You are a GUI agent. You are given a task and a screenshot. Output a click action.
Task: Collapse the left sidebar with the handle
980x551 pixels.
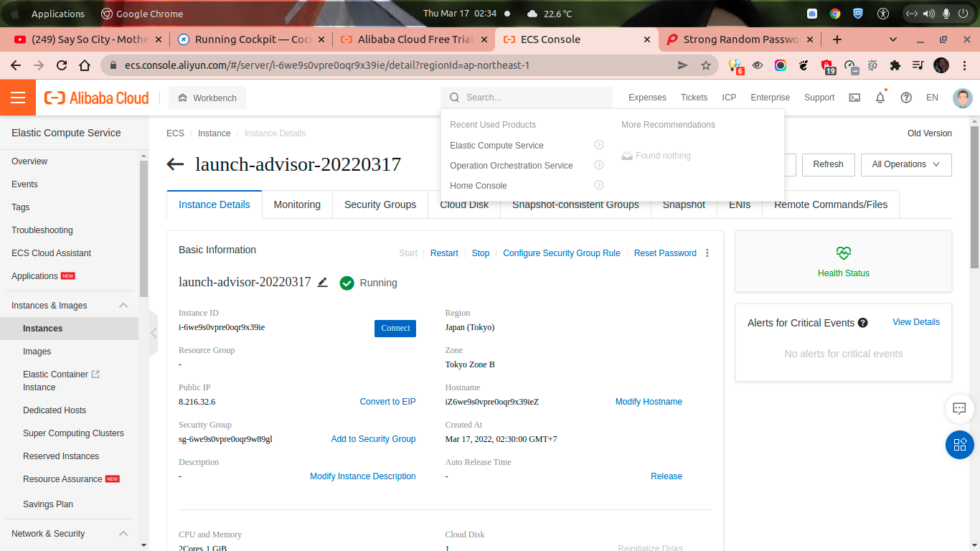(x=154, y=333)
